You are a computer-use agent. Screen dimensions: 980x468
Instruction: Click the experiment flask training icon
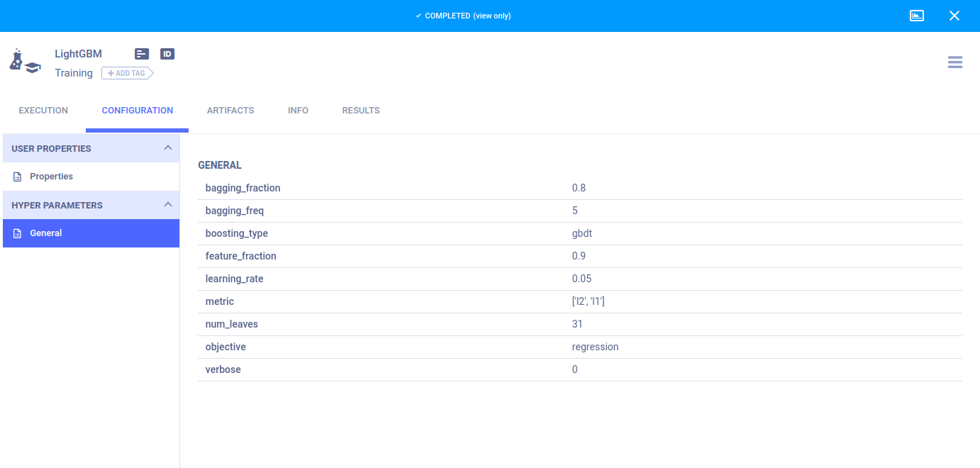pyautogui.click(x=24, y=62)
